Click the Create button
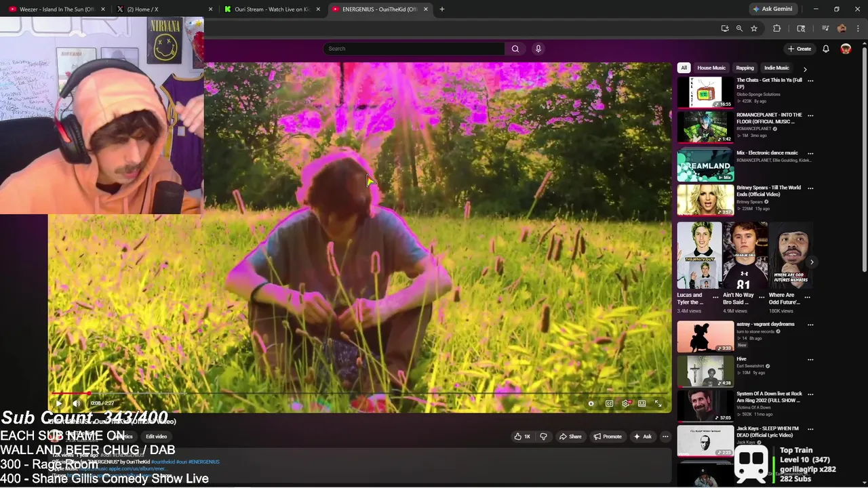Viewport: 868px width, 488px height. point(800,49)
